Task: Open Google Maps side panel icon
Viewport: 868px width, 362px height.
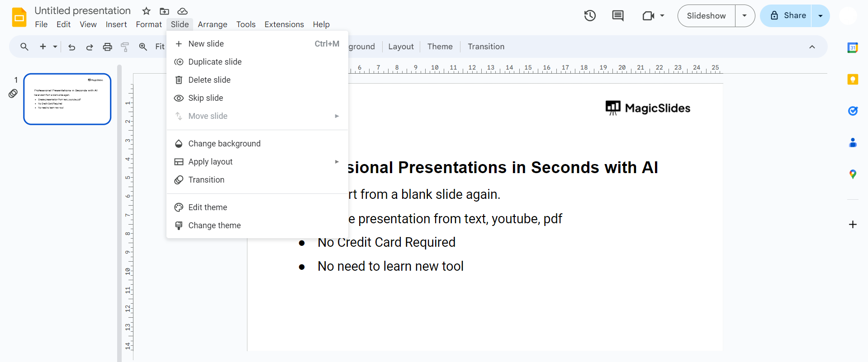Action: (853, 174)
